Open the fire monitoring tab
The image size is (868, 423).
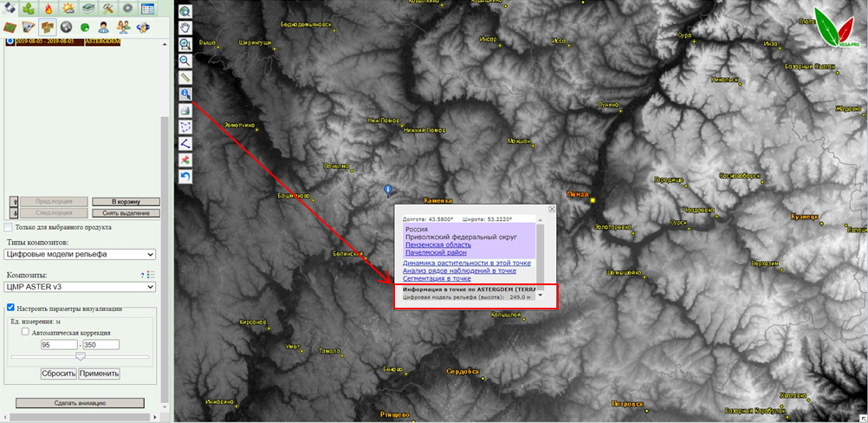pos(47,9)
